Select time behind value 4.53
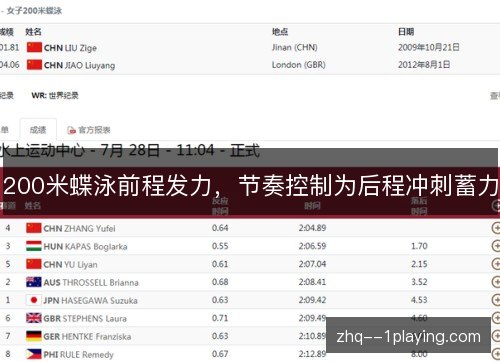 tap(419, 300)
